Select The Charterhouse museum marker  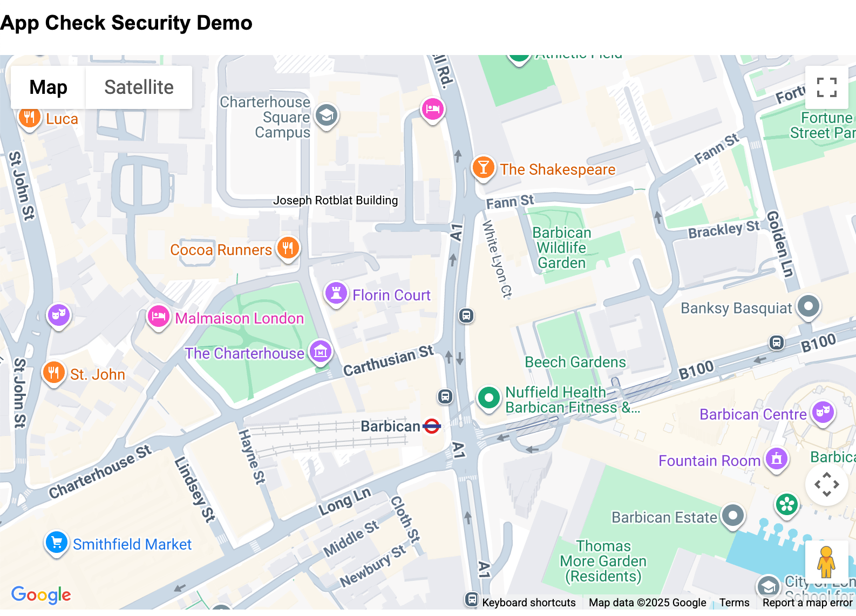tap(321, 352)
